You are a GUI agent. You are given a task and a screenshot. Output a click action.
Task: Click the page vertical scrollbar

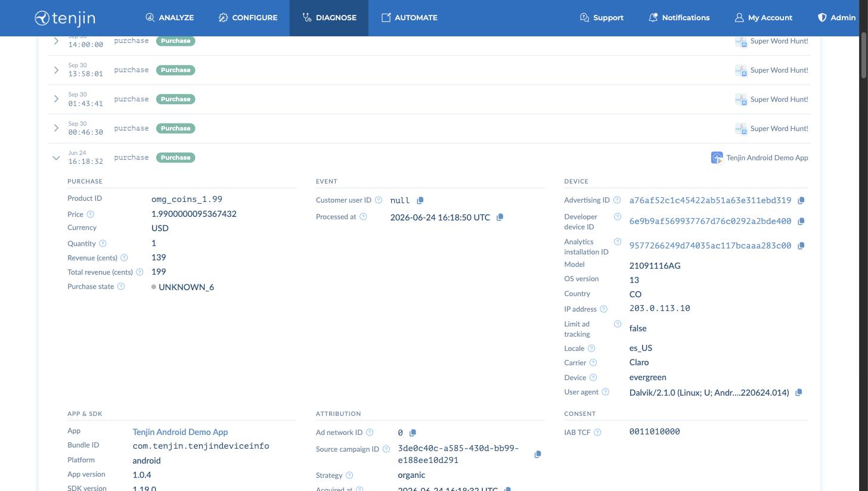pos(864,55)
